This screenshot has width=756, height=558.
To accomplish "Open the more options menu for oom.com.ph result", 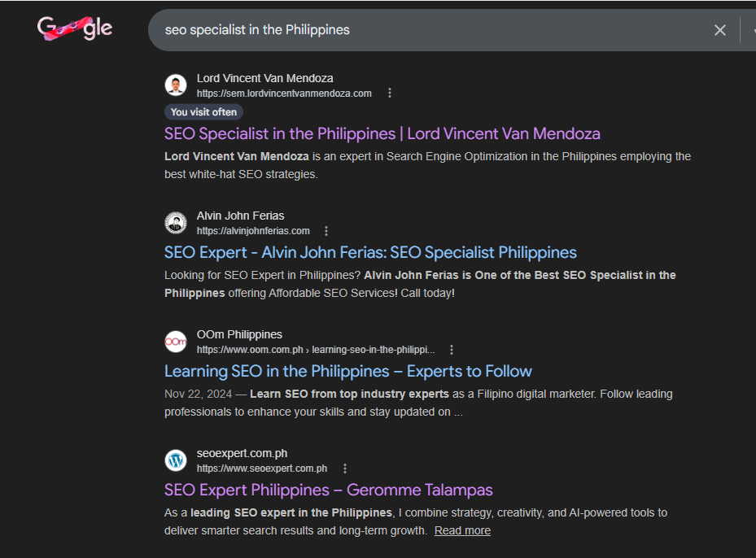I will click(452, 350).
